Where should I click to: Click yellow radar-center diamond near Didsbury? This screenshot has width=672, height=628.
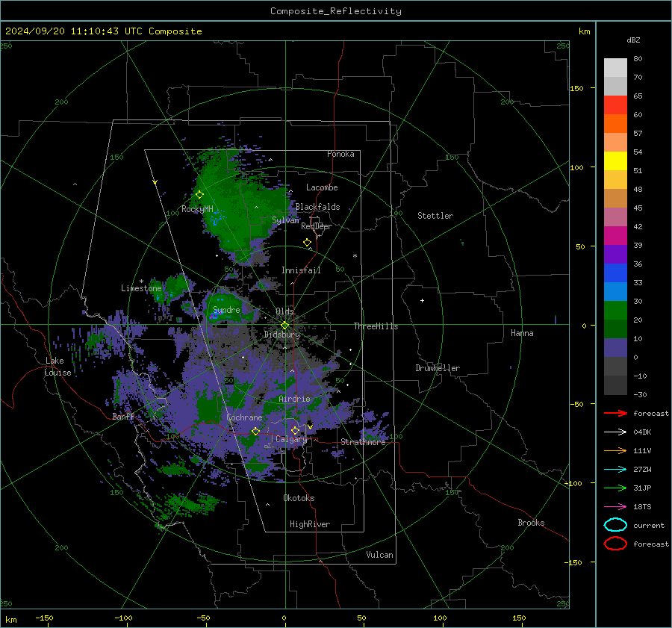(x=284, y=326)
